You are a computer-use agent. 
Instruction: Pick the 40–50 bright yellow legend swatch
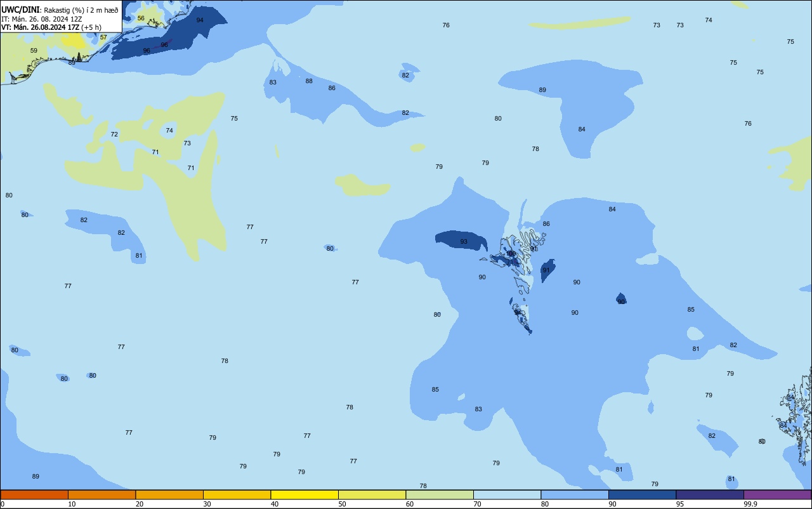(x=304, y=494)
